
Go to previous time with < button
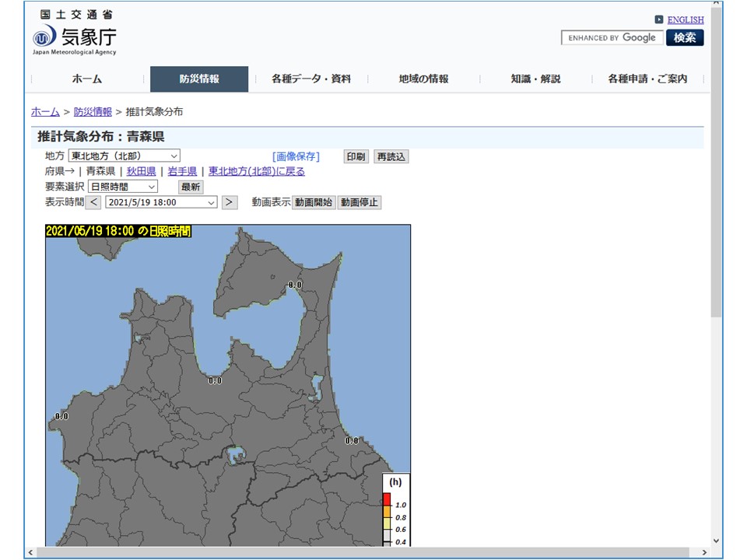[x=94, y=202]
